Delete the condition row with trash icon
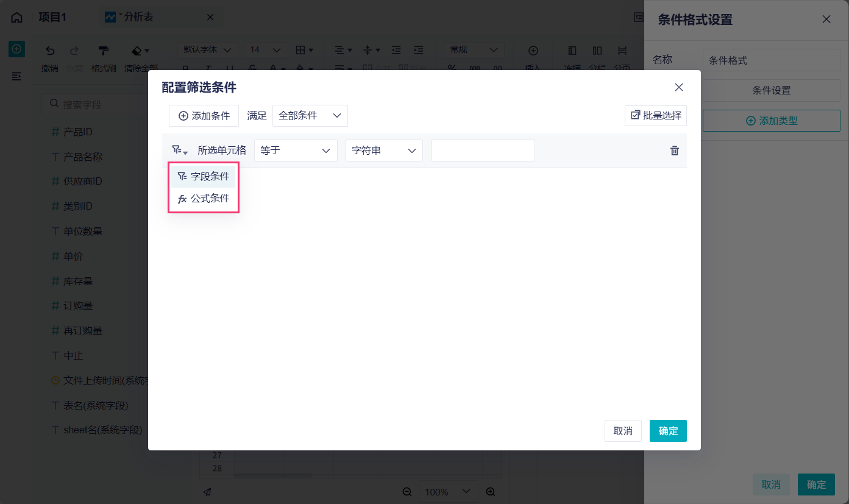849x504 pixels. 675,151
